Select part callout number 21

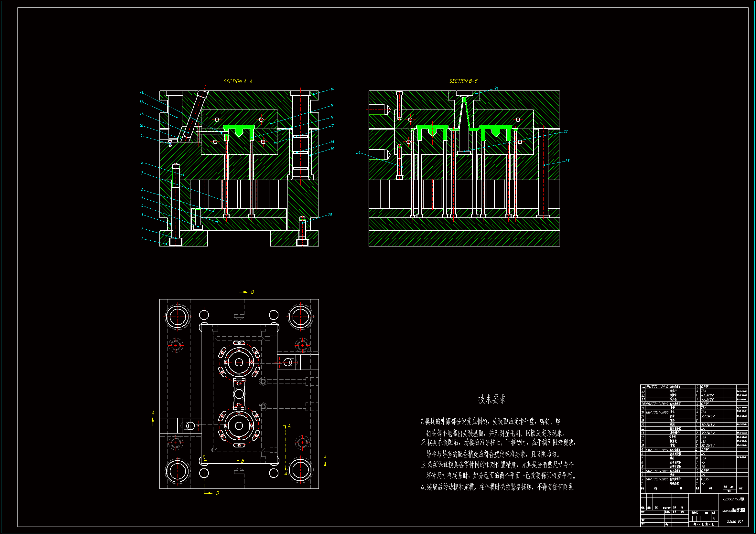(x=496, y=88)
